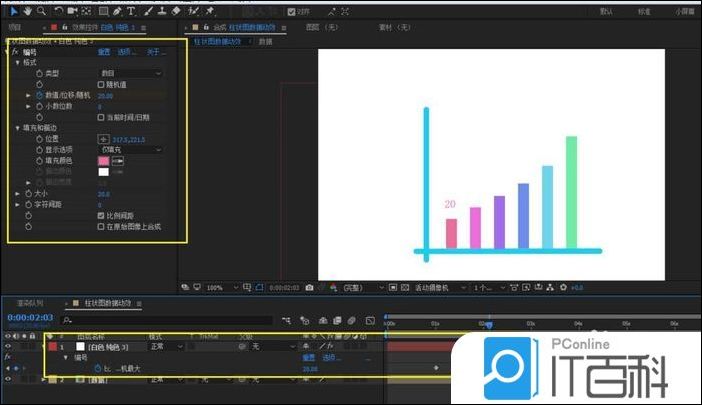702x405 pixels.
Task: Toggle the 当前时间/日期 checkbox
Action: pos(101,117)
